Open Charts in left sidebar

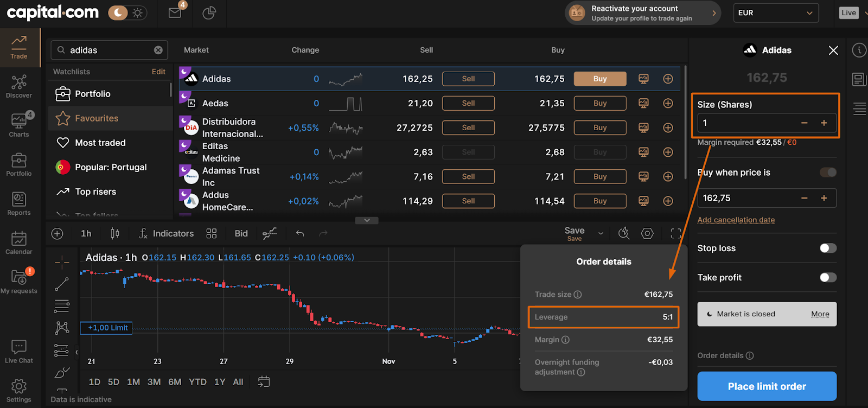click(x=19, y=125)
